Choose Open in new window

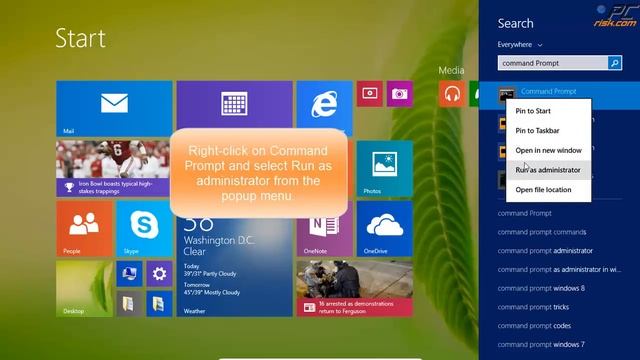click(x=548, y=150)
